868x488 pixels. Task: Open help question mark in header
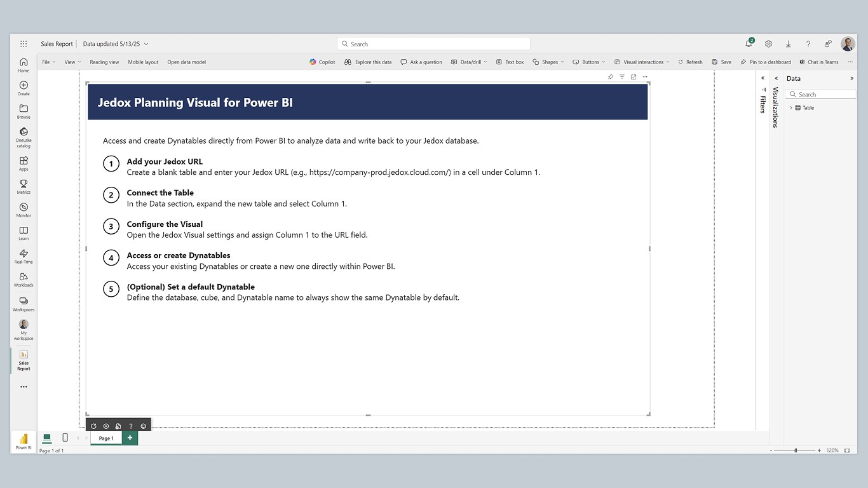(808, 44)
